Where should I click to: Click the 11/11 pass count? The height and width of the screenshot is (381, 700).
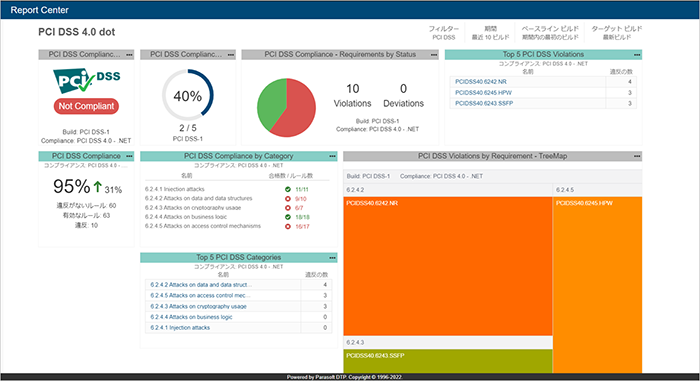point(302,189)
